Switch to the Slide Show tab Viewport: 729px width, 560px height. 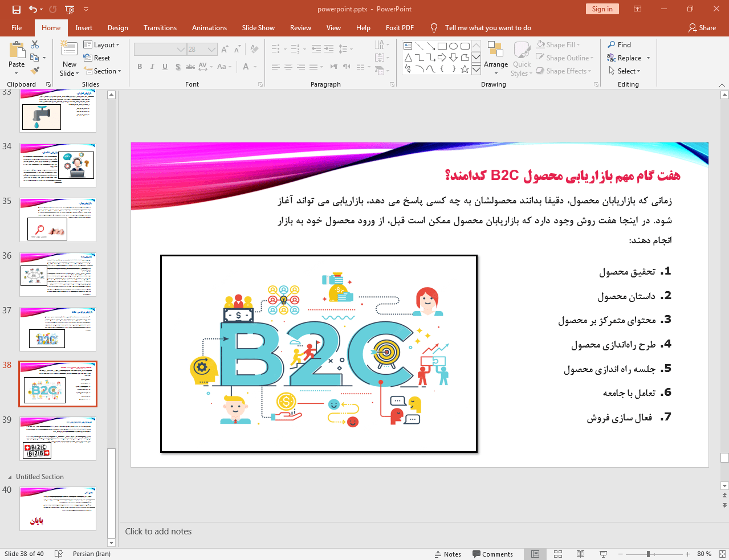(258, 28)
